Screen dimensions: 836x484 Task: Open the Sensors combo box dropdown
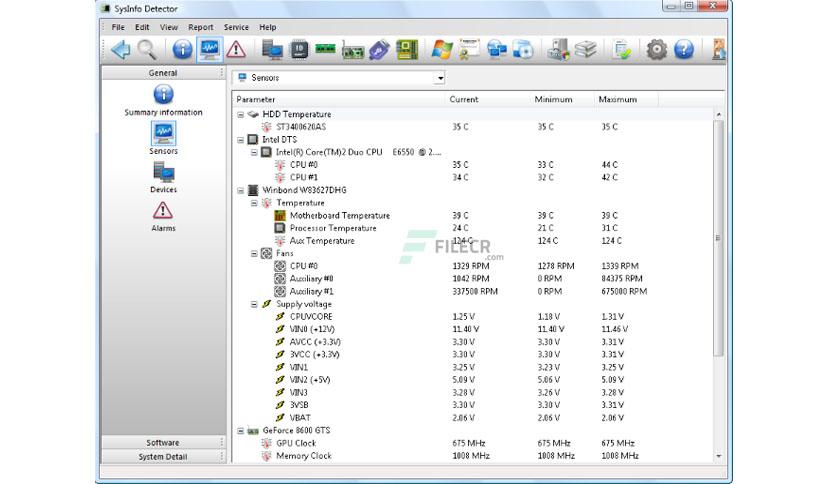click(x=440, y=78)
